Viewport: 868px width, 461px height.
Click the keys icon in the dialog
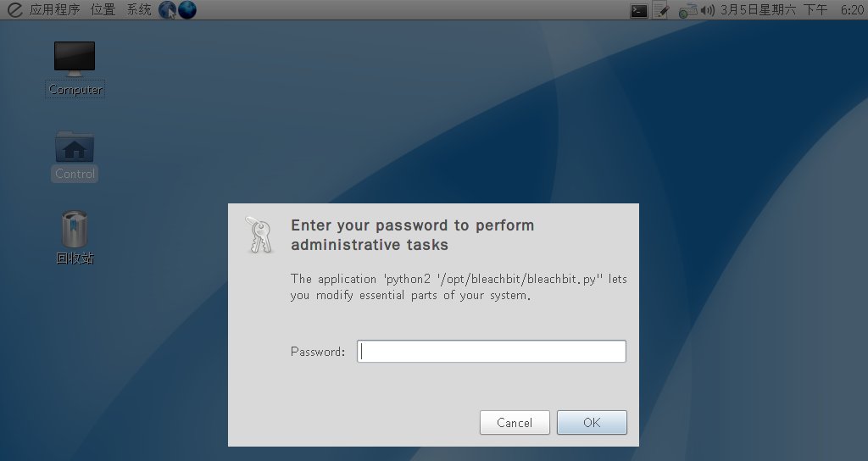(x=259, y=236)
